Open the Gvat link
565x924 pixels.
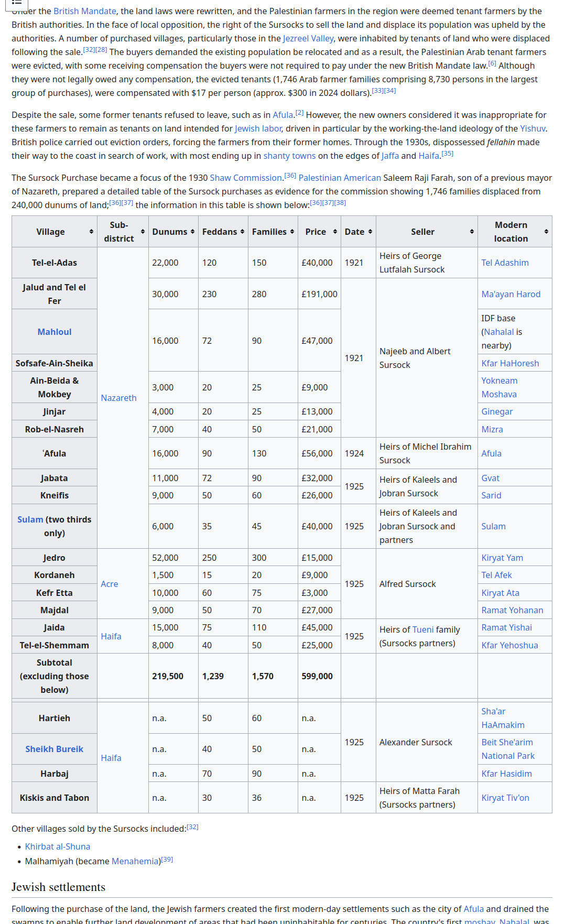click(491, 478)
